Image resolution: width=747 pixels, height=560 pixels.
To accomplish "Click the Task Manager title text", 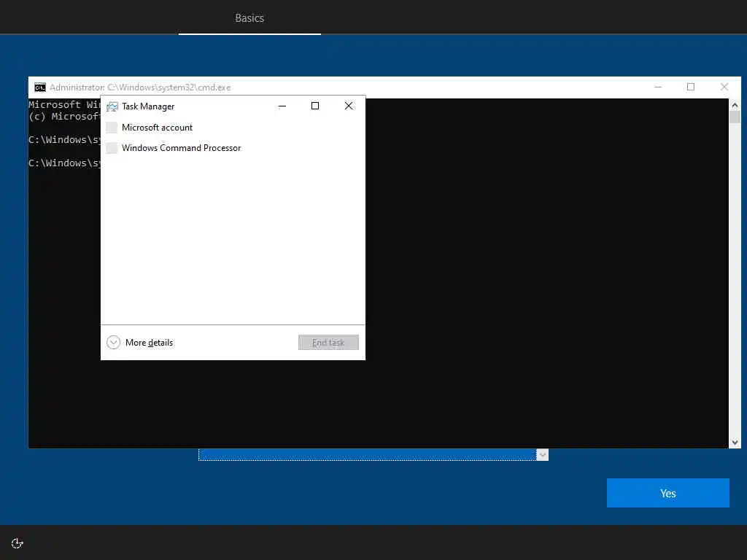I will point(148,106).
